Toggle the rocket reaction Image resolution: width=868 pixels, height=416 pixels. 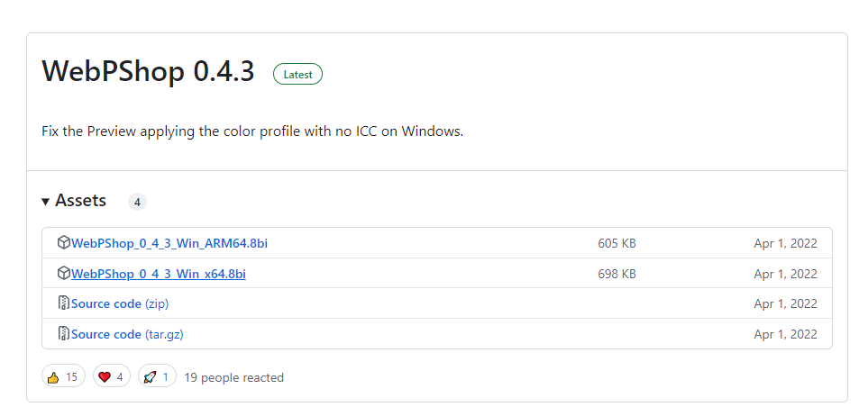tap(157, 377)
